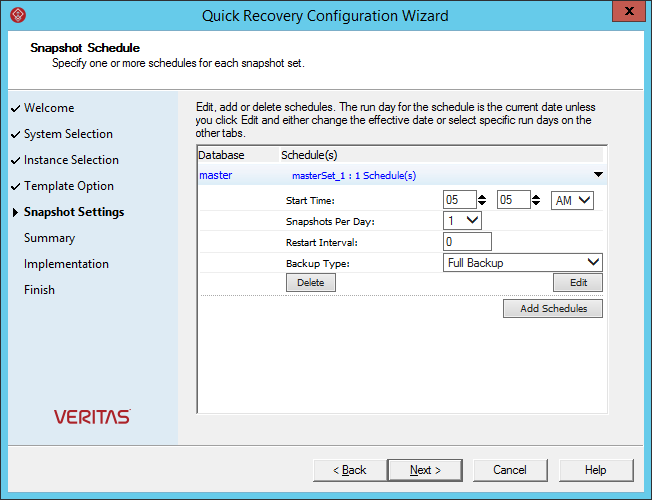The height and width of the screenshot is (500, 652).
Task: Click the Welcome checkmark icon
Action: 15,109
